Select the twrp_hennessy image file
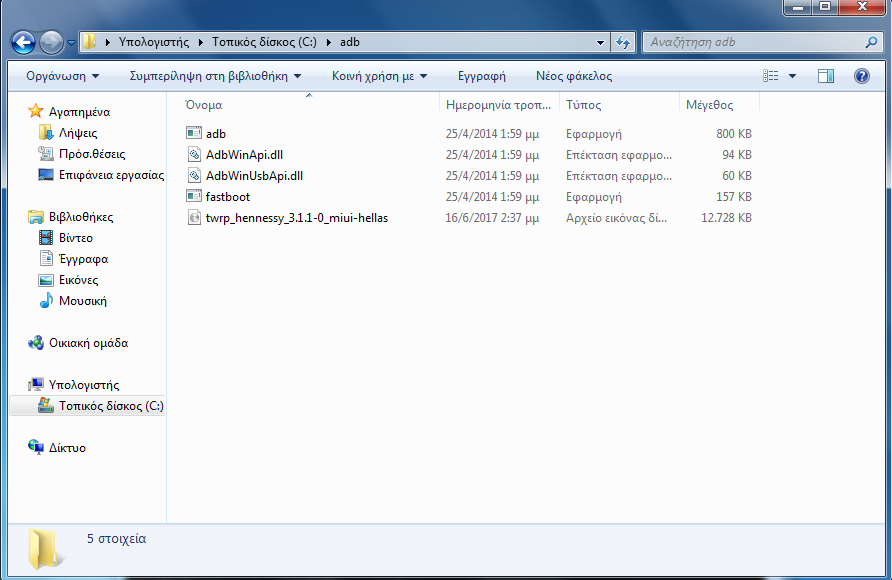The width and height of the screenshot is (892, 580). (x=296, y=218)
